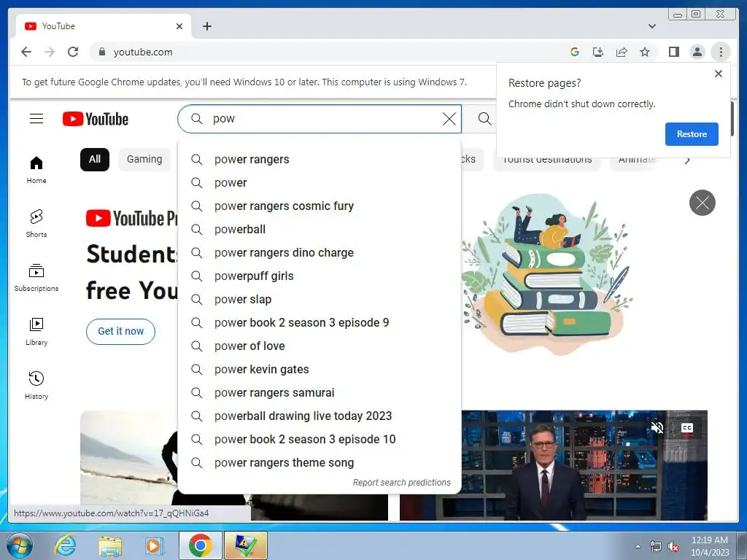
Task: Launch Internet Explorer from taskbar
Action: 65,545
